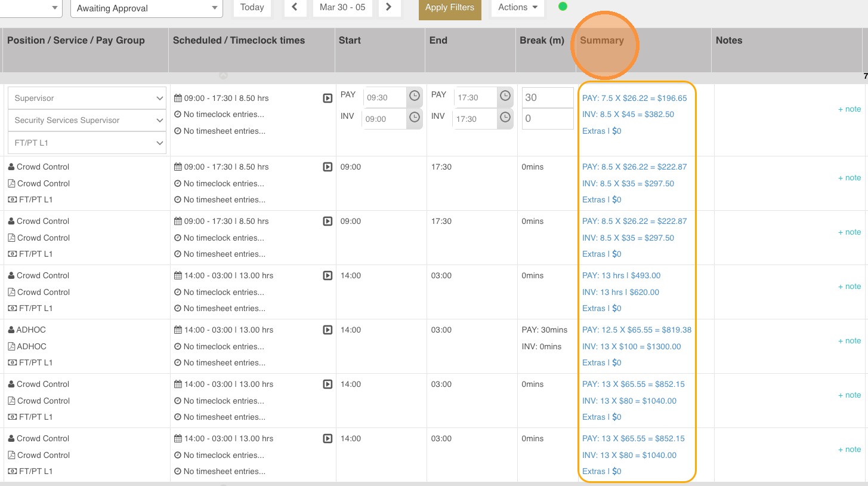This screenshot has height=486, width=868.
Task: Click the Summary column header
Action: [601, 41]
